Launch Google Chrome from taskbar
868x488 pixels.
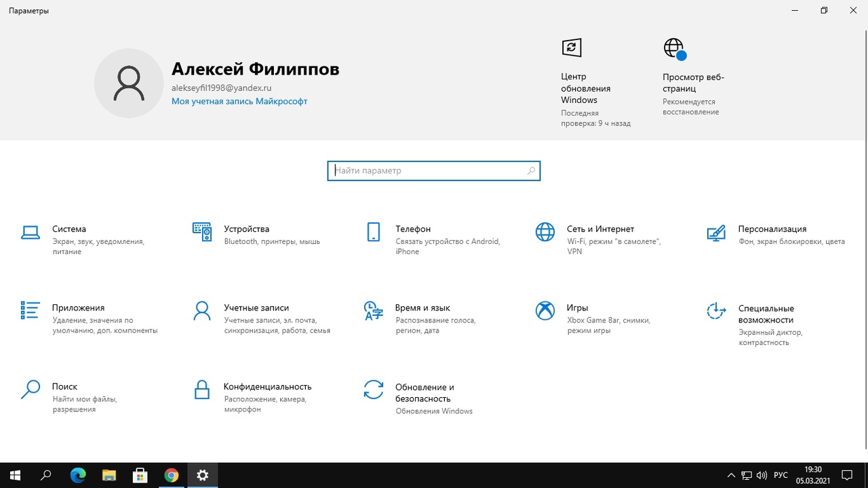point(172,475)
